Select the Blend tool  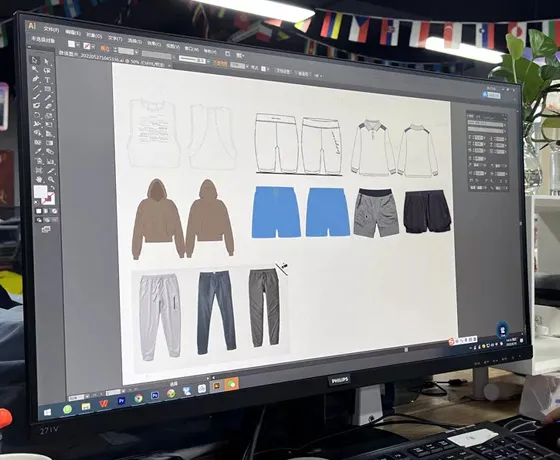click(50, 152)
